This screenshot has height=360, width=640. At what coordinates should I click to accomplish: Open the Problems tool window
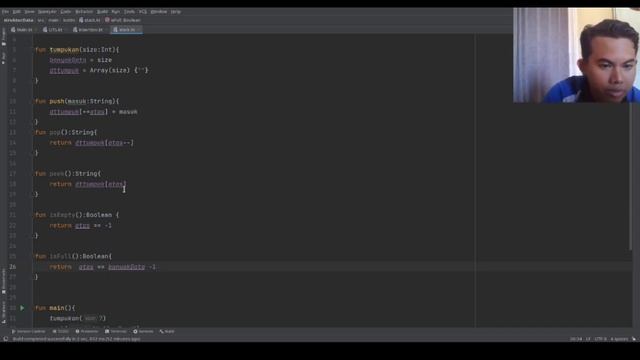pos(87,331)
